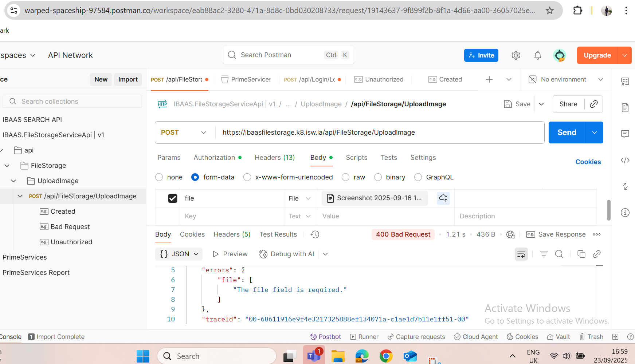Open response history clock icon
This screenshot has width=635, height=364.
(315, 234)
